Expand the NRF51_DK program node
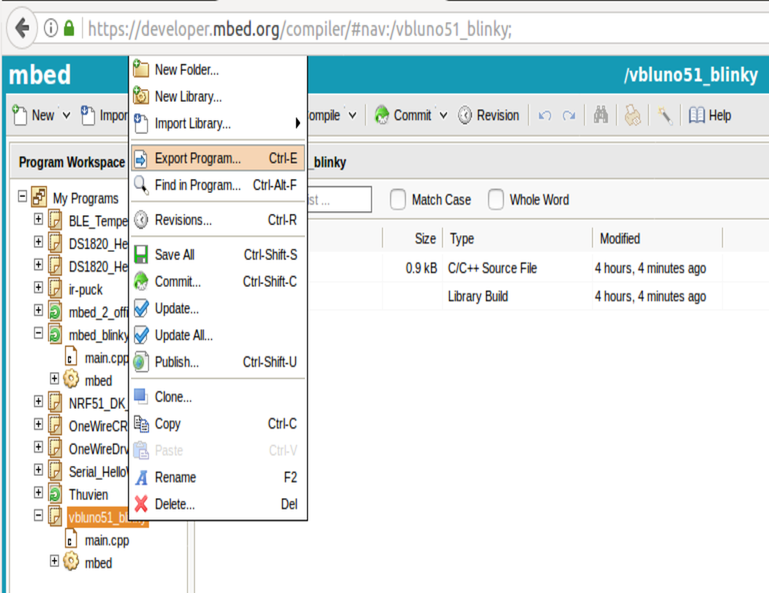 [x=38, y=401]
